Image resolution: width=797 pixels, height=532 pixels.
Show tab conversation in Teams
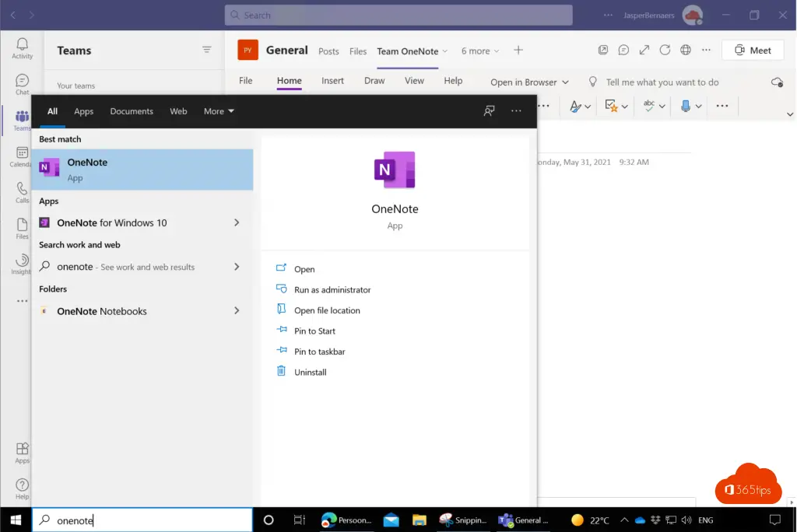click(x=623, y=50)
